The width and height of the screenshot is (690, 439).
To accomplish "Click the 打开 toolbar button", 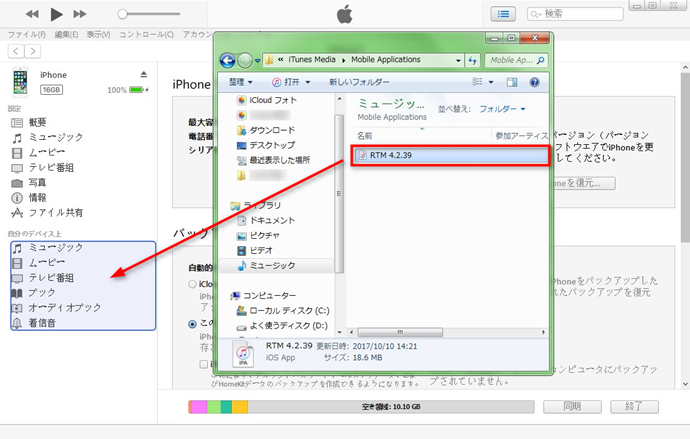I will tap(286, 82).
